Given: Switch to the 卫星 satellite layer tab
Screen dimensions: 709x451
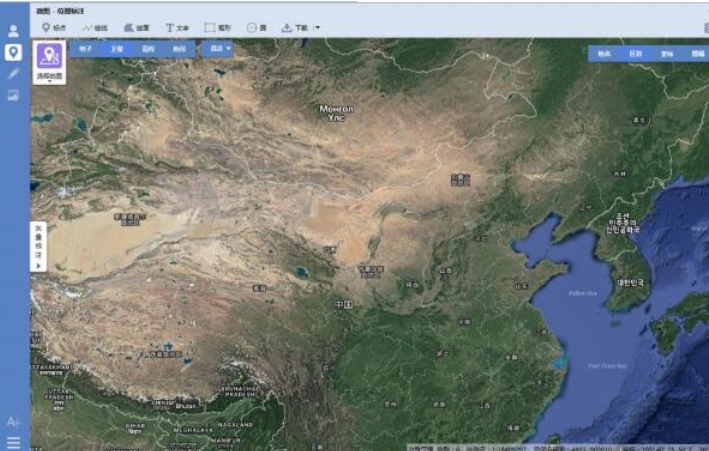Looking at the screenshot, I should click(117, 48).
